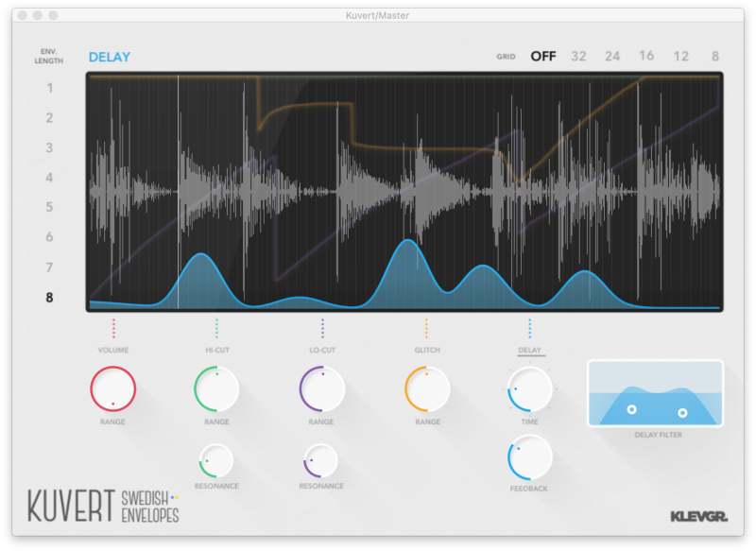Click the GRID label
The width and height of the screenshot is (756, 551).
tap(506, 57)
